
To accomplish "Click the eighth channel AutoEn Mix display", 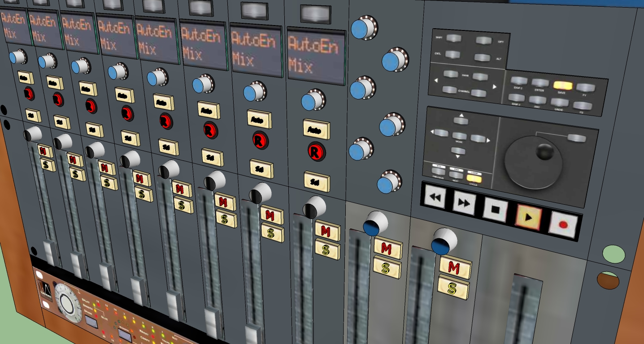I will pyautogui.click(x=316, y=56).
